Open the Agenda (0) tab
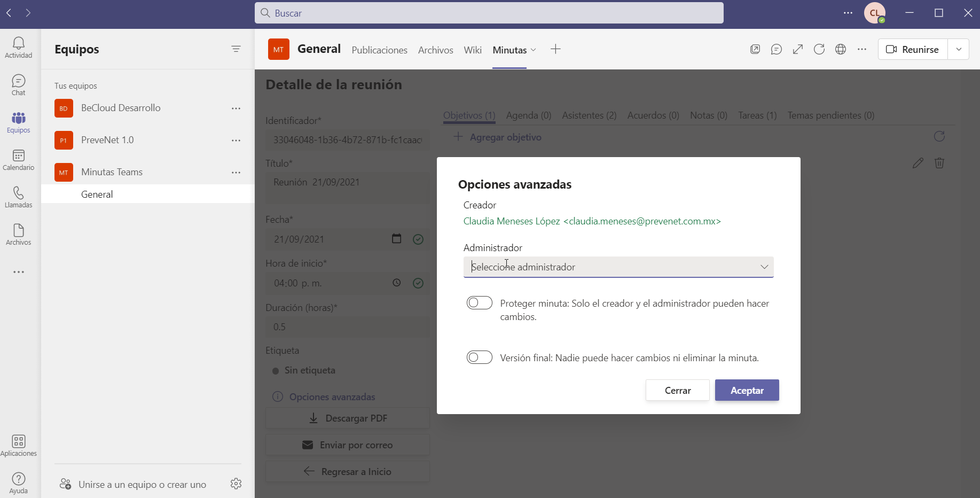 tap(529, 115)
